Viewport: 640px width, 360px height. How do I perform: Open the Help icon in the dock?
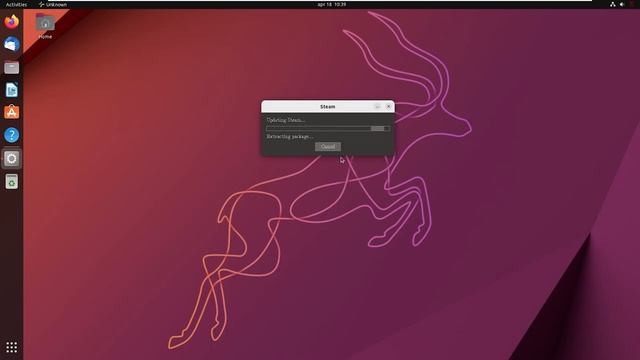tap(11, 135)
